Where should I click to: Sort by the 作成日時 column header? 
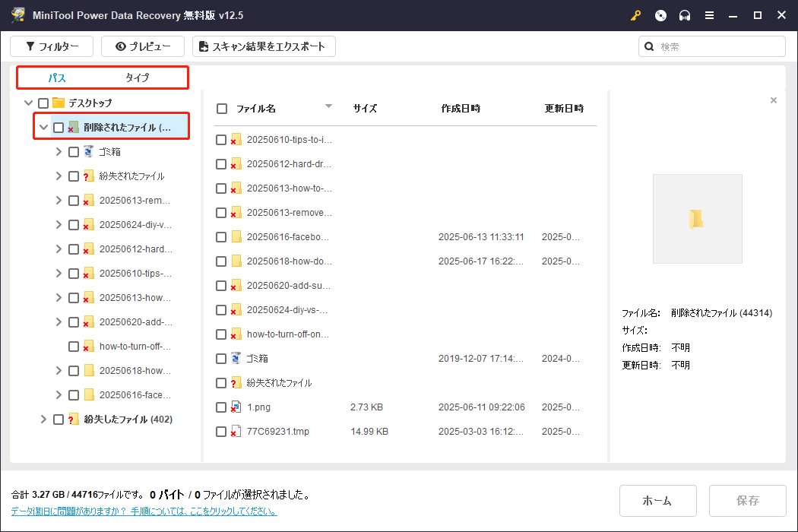461,109
